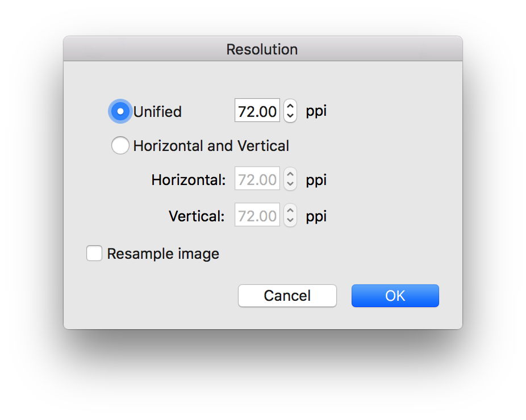This screenshot has width=526, height=420.
Task: Select the Unified radio button
Action: [120, 111]
